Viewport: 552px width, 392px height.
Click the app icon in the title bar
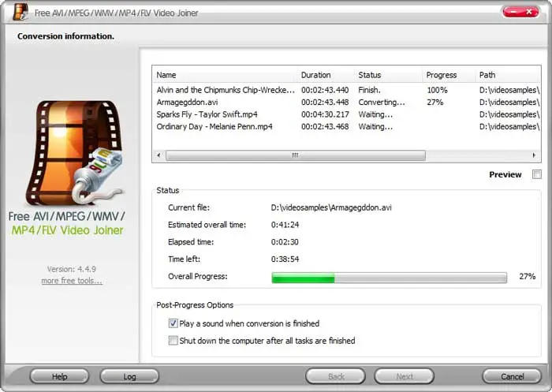coord(21,12)
